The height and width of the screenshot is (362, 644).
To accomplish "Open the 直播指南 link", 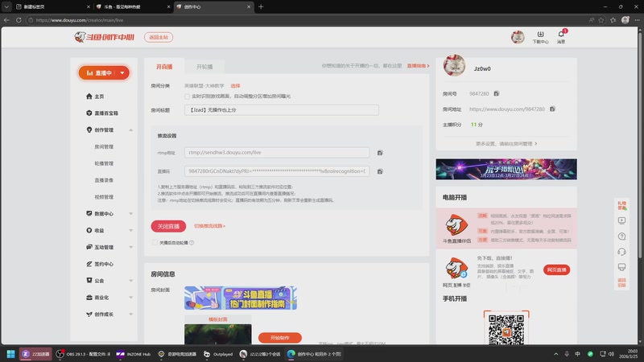I will click(418, 66).
